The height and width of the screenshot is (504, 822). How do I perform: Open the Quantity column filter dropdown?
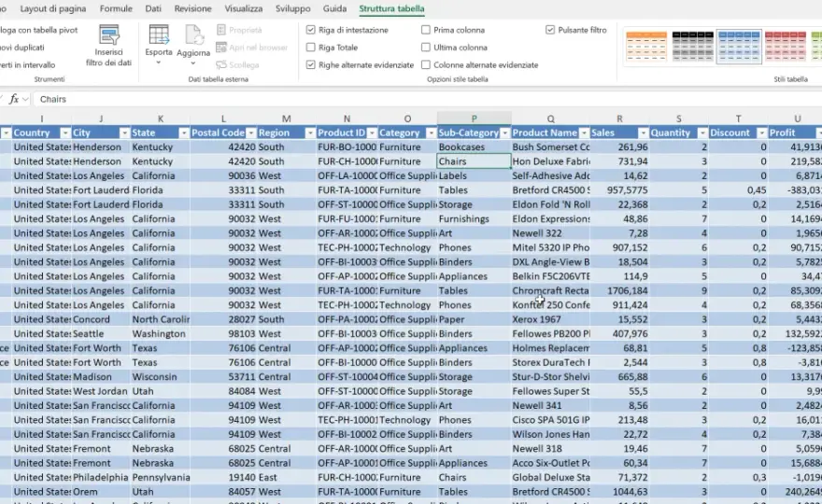coord(702,133)
